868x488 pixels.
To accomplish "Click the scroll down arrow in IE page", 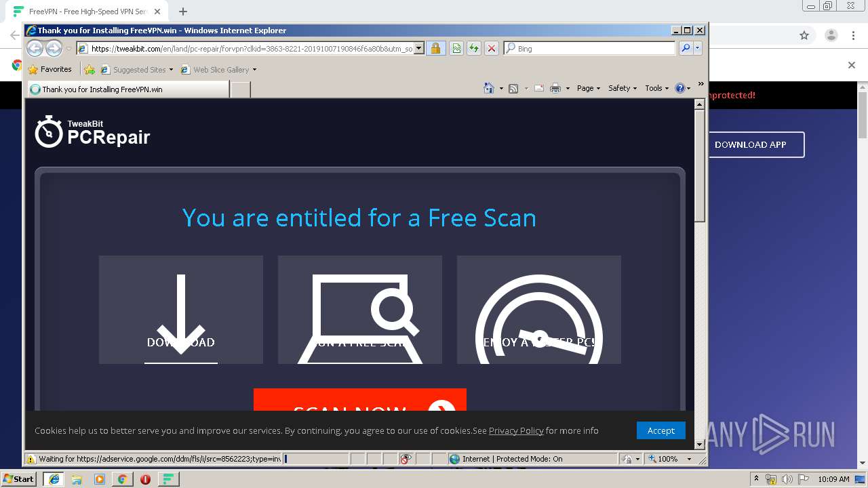I will tap(700, 445).
